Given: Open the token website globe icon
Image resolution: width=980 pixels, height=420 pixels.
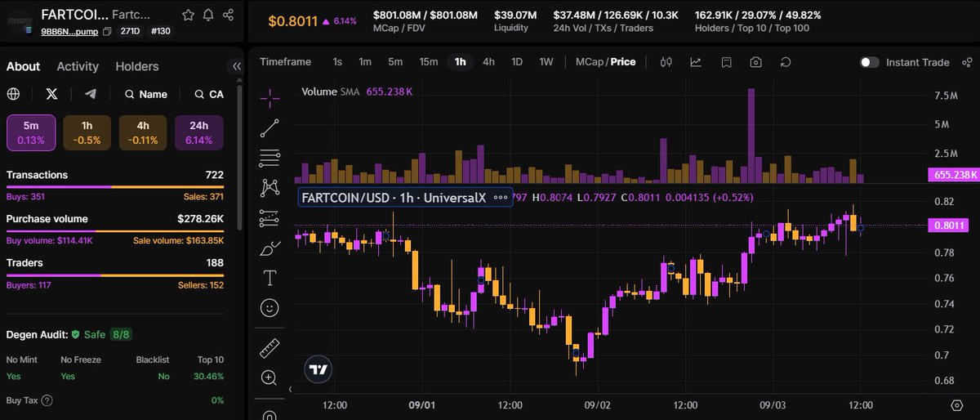Looking at the screenshot, I should [x=13, y=94].
